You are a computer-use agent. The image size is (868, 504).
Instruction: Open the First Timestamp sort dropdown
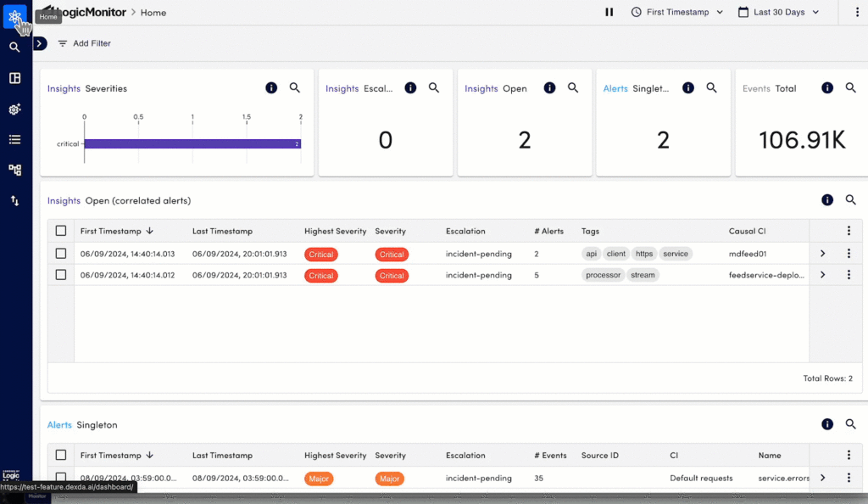pyautogui.click(x=676, y=12)
